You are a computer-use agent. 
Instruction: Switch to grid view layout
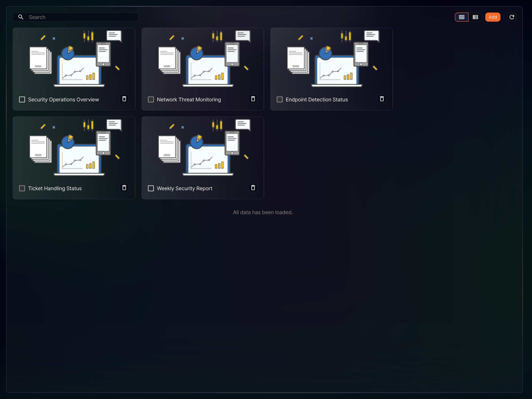(x=462, y=17)
